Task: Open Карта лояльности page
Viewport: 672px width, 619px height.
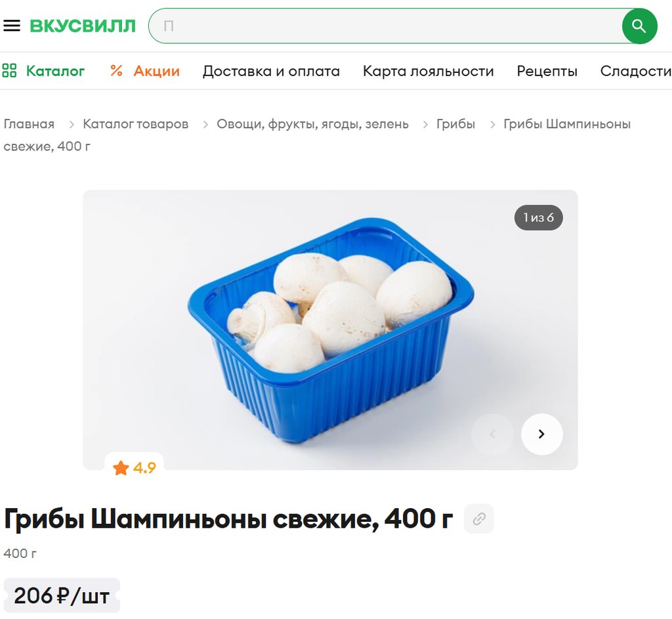Action: [x=428, y=71]
